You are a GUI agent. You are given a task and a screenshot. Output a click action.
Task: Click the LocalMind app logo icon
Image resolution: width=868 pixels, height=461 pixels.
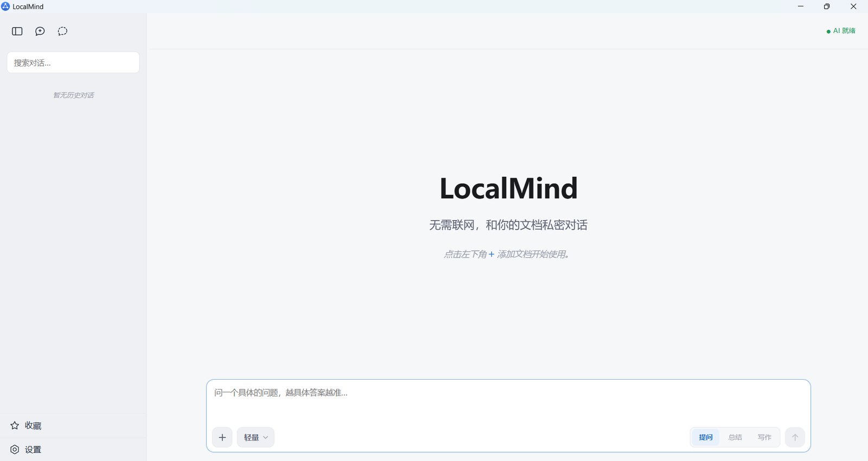click(x=5, y=7)
